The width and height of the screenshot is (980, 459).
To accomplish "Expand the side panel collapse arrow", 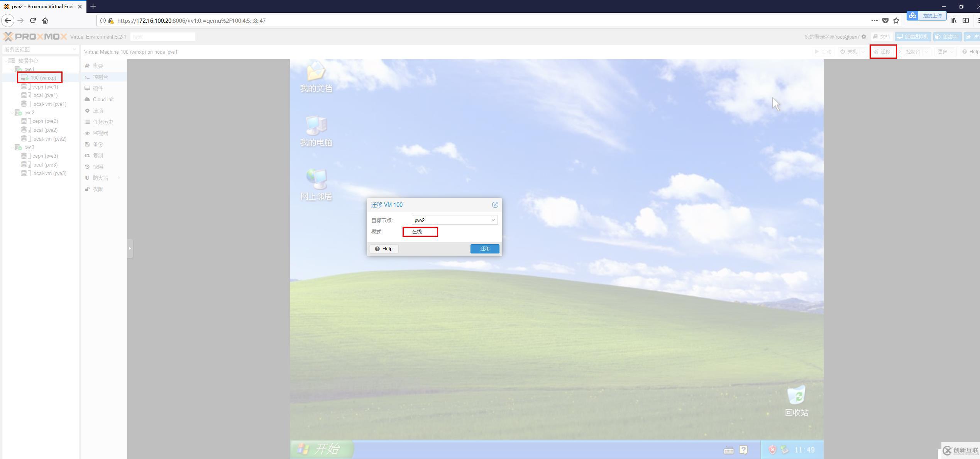I will pos(130,248).
